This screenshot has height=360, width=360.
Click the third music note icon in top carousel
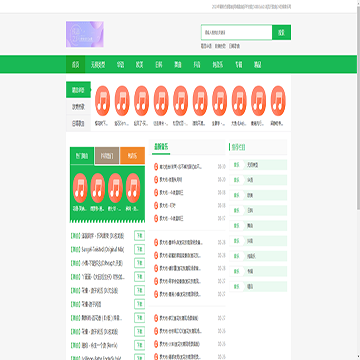[141, 101]
